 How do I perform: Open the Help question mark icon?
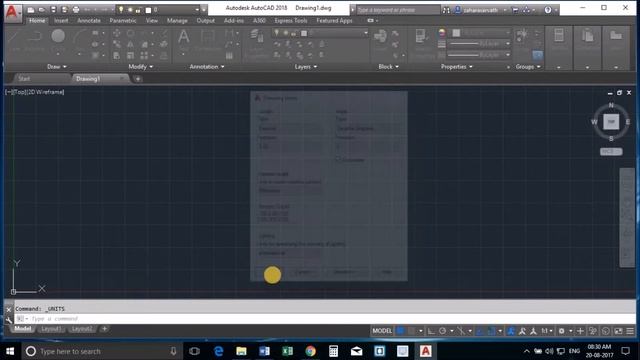[548, 10]
